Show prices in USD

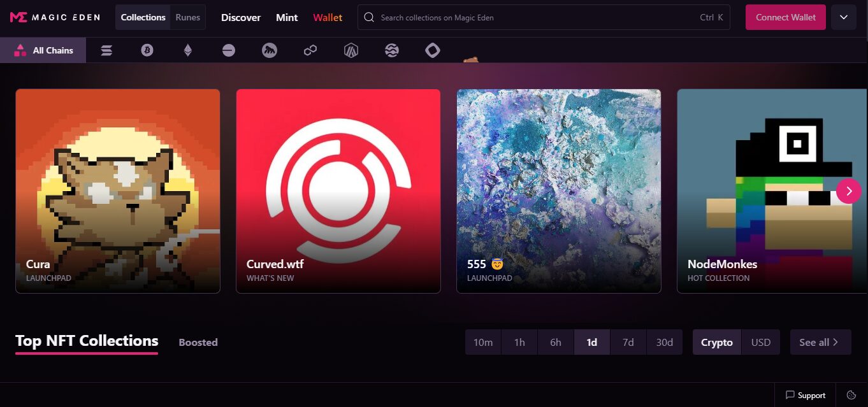click(x=761, y=342)
